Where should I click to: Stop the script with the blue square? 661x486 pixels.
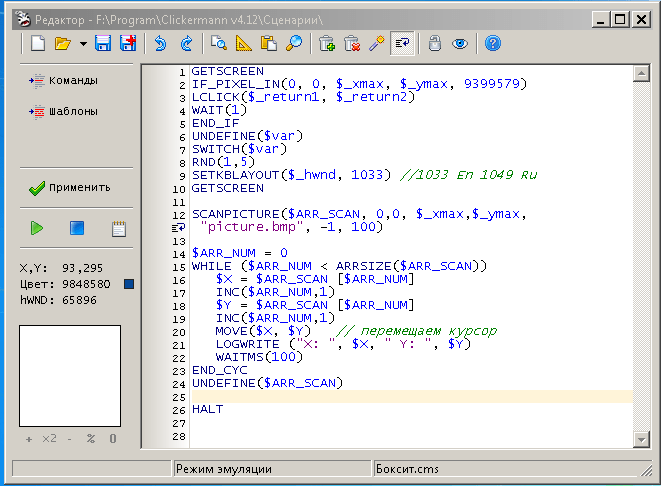[x=77, y=228]
